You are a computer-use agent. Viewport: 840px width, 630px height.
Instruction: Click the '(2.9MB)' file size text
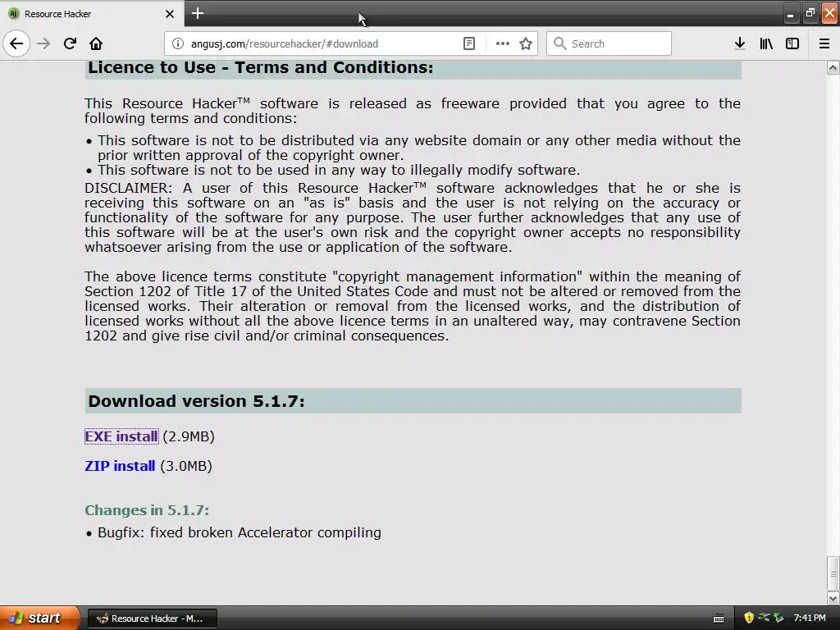[x=189, y=436]
